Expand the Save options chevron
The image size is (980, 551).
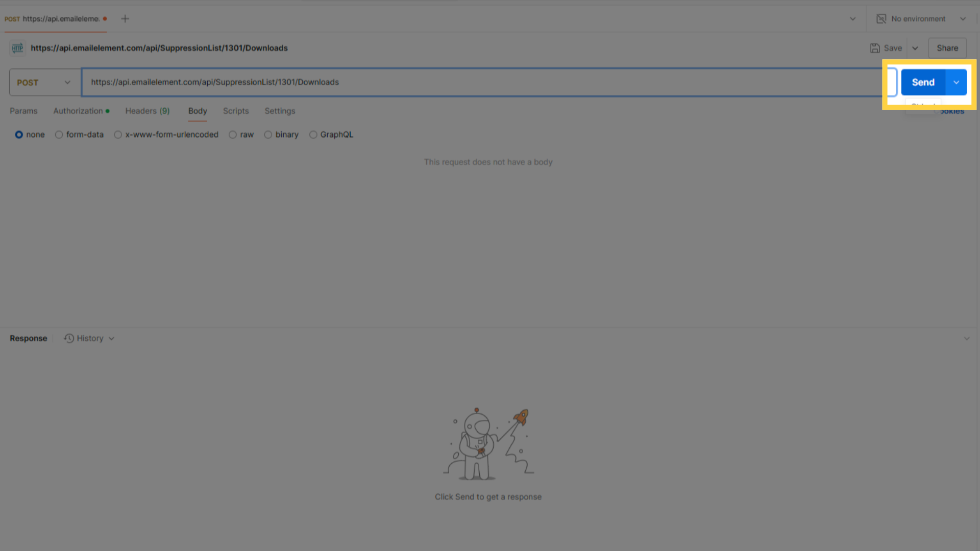point(915,48)
